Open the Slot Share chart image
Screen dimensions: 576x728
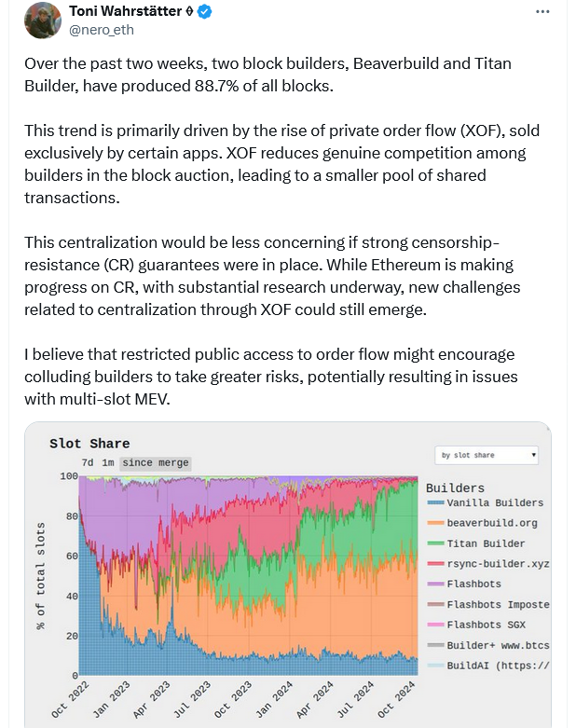point(288,575)
